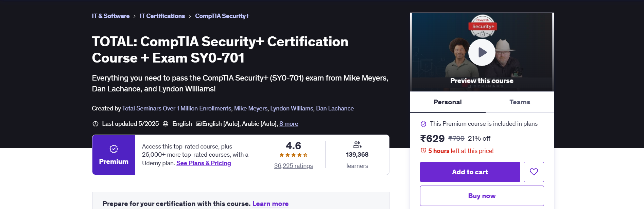Image resolution: width=644 pixels, height=209 pixels.
Task: Play the course preview video
Action: 482,52
